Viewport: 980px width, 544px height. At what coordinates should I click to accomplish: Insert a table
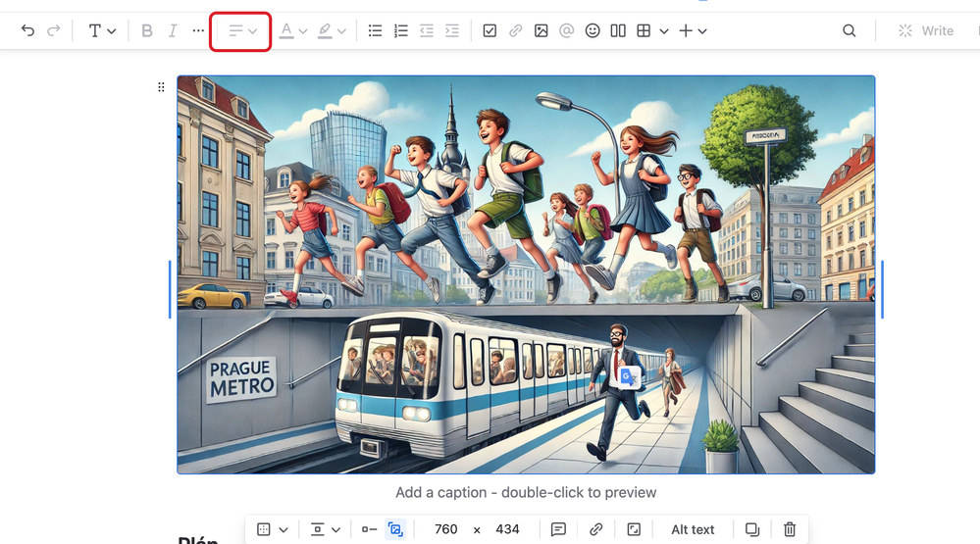pos(644,30)
